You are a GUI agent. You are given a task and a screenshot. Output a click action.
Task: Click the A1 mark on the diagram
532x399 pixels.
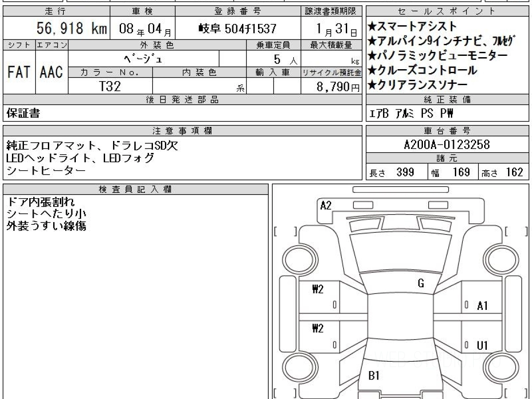[x=482, y=305]
